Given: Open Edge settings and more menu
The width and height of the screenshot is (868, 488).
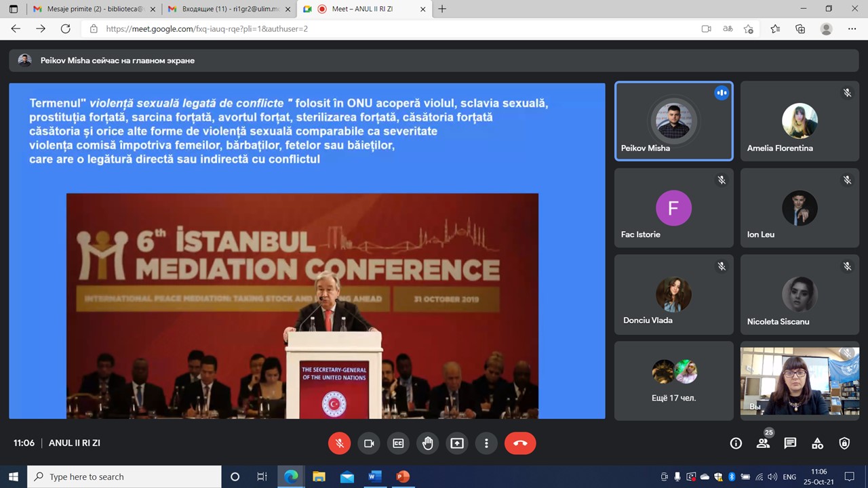Looking at the screenshot, I should point(852,29).
